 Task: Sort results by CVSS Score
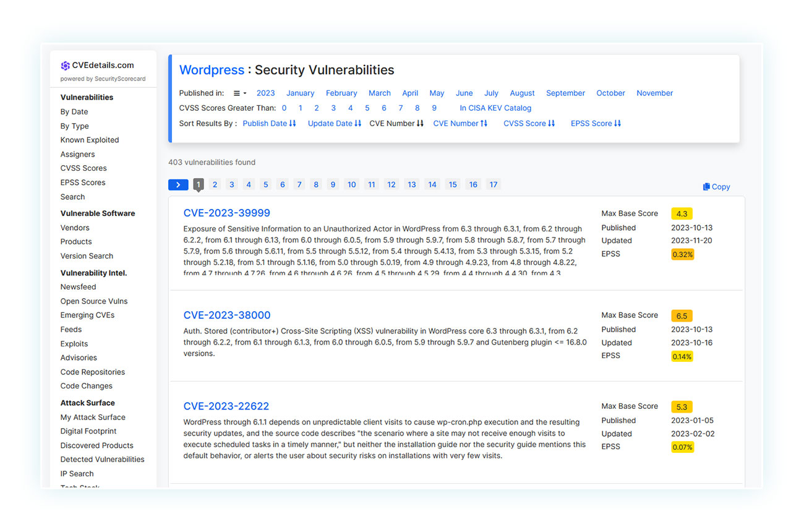coord(529,124)
